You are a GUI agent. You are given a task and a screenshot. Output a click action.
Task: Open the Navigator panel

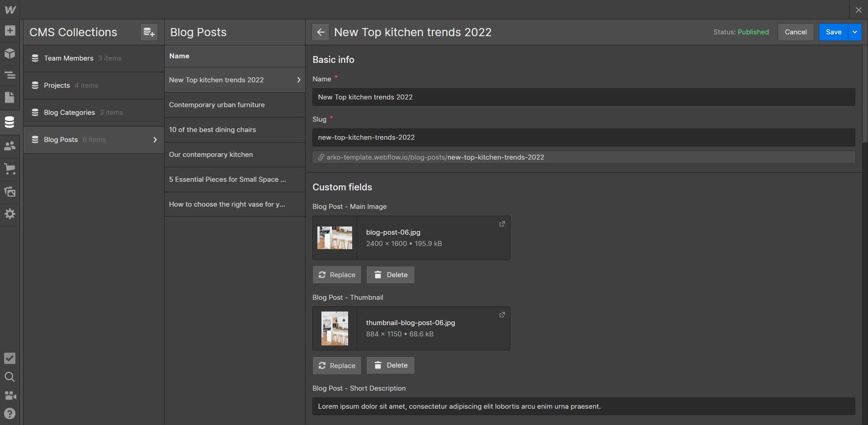[9, 76]
